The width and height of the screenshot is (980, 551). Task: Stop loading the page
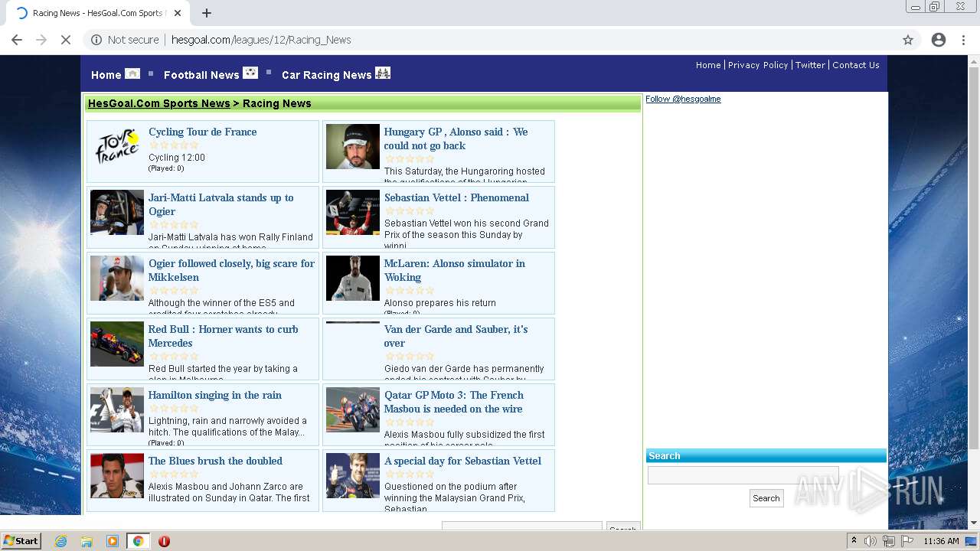coord(66,40)
